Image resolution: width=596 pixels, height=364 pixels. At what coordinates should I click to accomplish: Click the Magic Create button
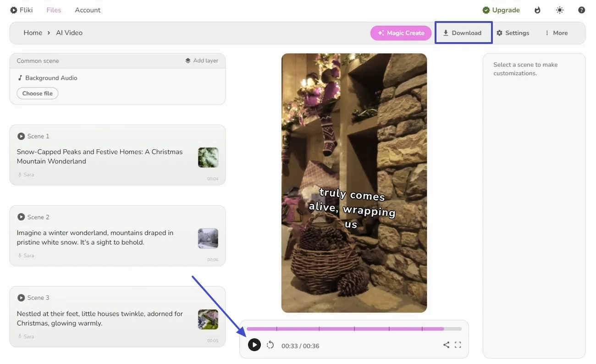click(x=401, y=33)
